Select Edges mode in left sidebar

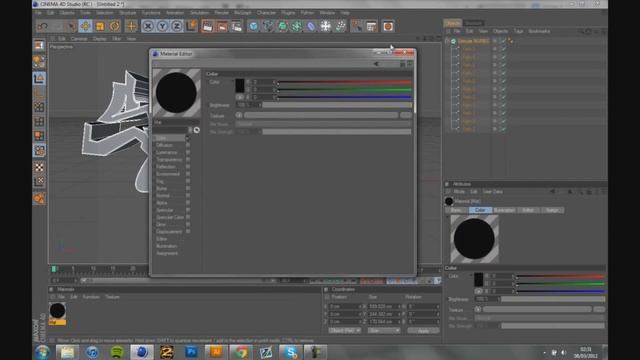39,122
